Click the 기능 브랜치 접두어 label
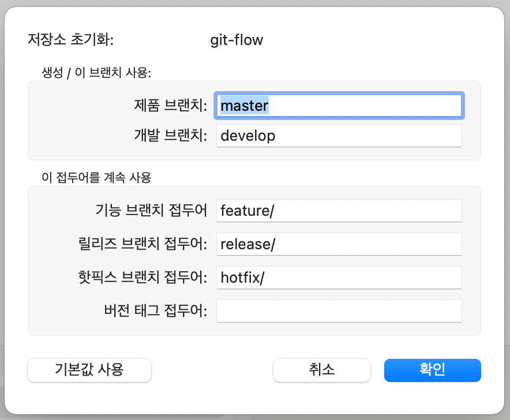510x420 pixels. 151,211
